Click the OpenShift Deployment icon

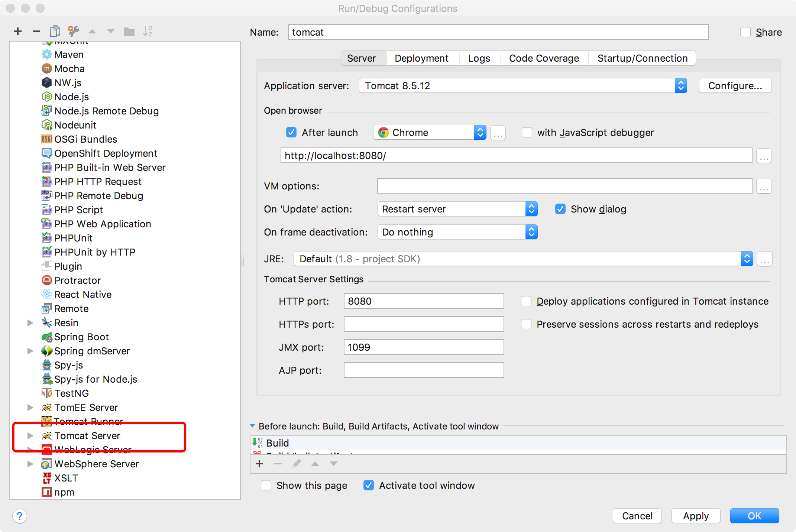click(x=46, y=153)
